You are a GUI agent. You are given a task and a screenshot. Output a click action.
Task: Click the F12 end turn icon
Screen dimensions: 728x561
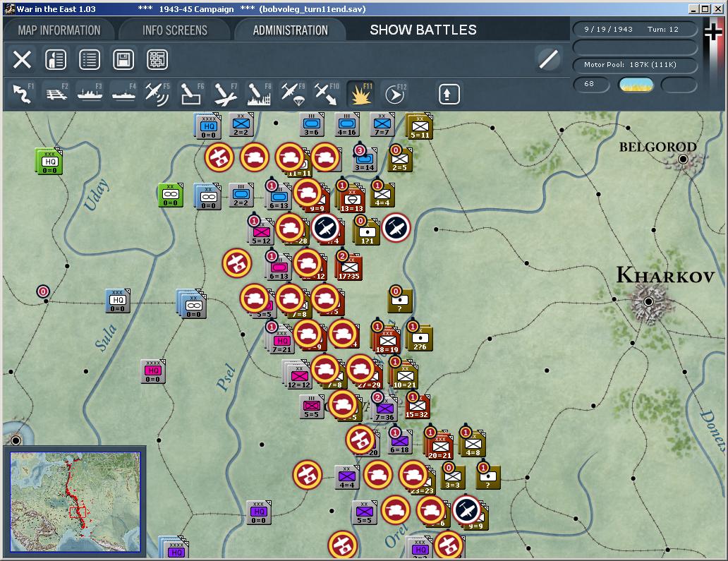pos(394,95)
